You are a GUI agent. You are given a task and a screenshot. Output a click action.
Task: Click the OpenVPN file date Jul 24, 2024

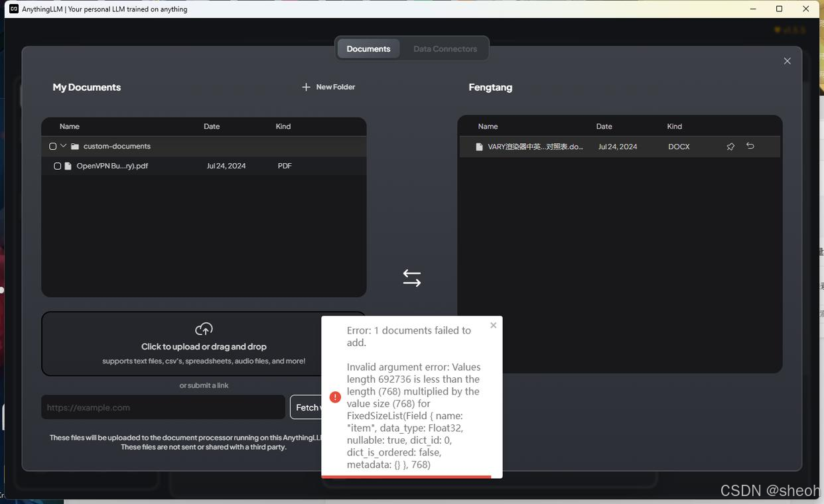pos(226,166)
